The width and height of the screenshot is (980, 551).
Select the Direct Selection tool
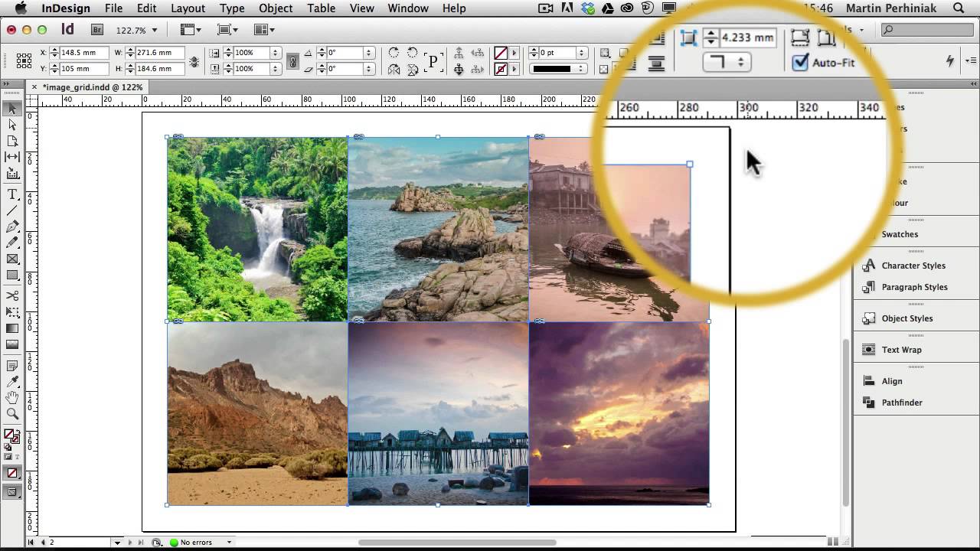(x=12, y=125)
